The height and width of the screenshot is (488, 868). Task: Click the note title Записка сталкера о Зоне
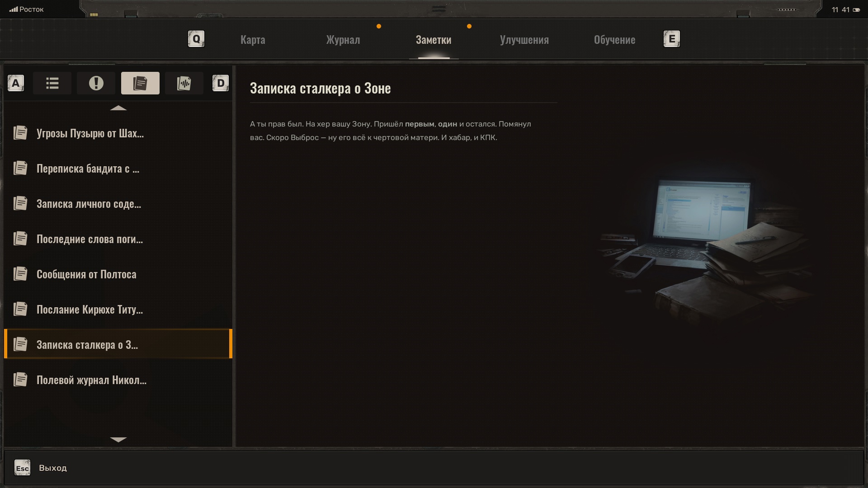pyautogui.click(x=321, y=88)
